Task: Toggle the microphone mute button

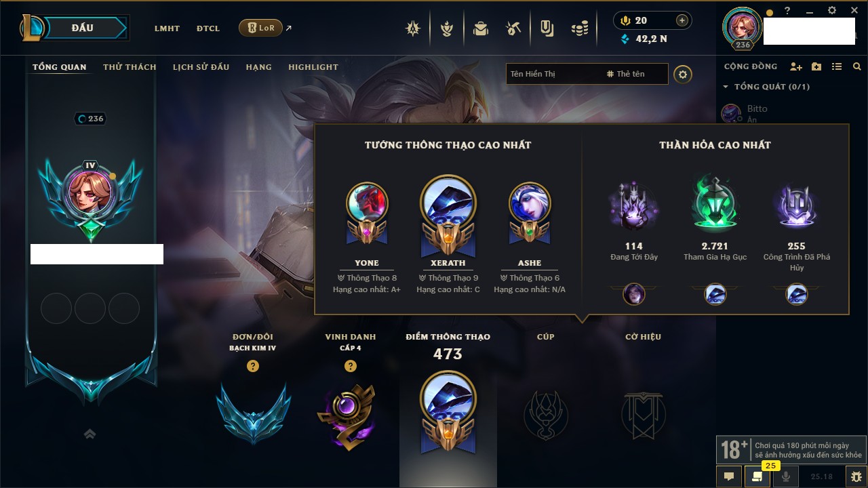Action: [786, 476]
